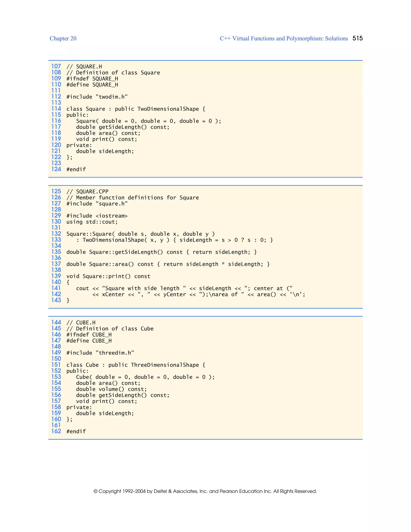Screen dimensions: 411x532
Task: Click '// Member function definitions for Square' line
Action: (133, 198)
